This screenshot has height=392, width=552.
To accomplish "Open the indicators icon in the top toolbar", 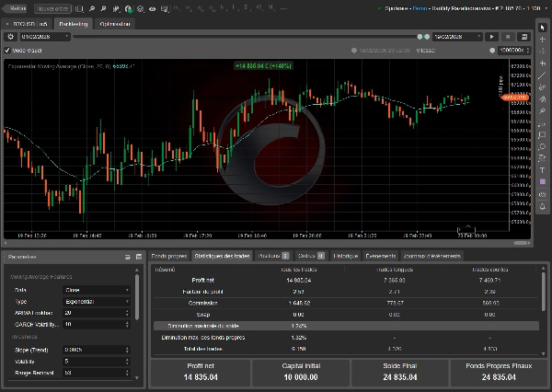I will (140, 8).
